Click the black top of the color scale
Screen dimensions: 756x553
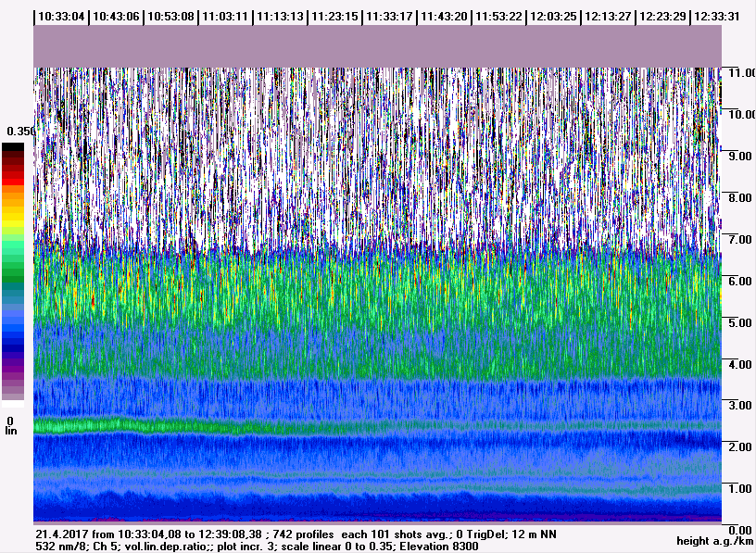click(x=13, y=147)
